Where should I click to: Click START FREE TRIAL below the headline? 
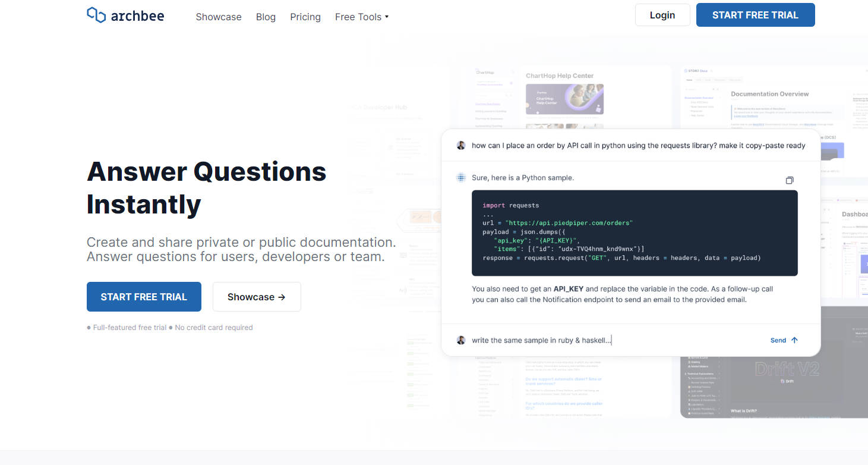click(x=144, y=297)
